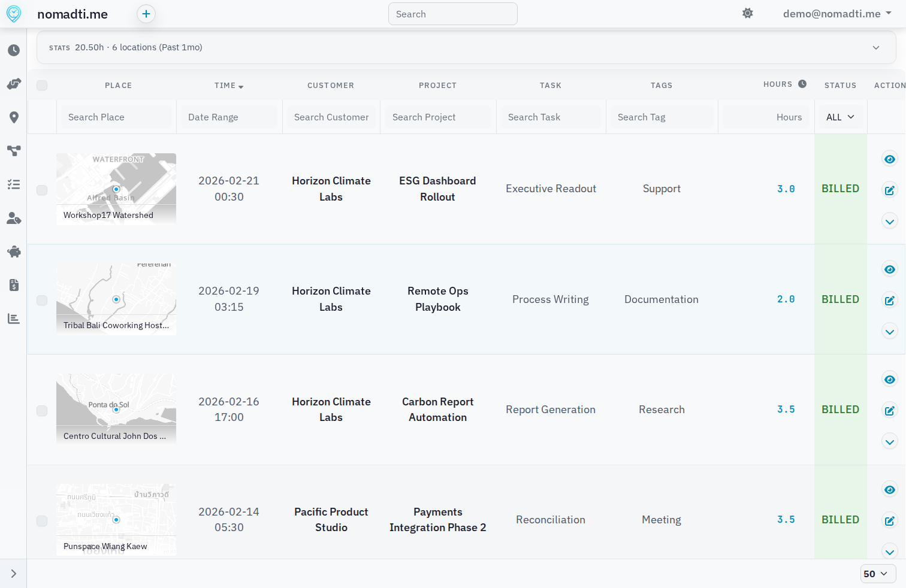Open the tasks checklist icon in the sidebar
The height and width of the screenshot is (588, 906).
point(13,184)
